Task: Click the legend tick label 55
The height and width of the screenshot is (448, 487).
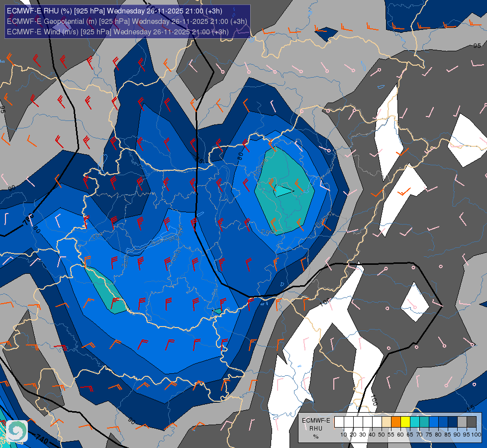Action: pos(391,435)
